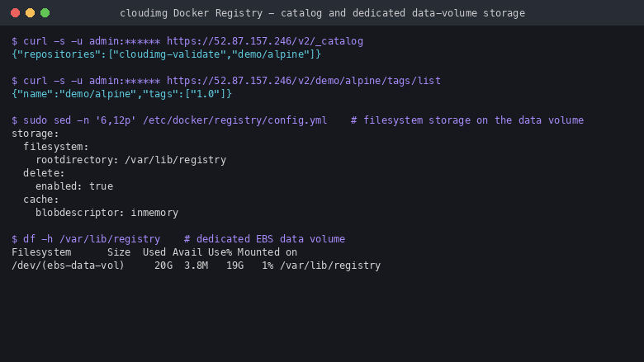The image size is (644, 362).
Task: Select the JSON output containing tags 1.0
Action: [122, 93]
